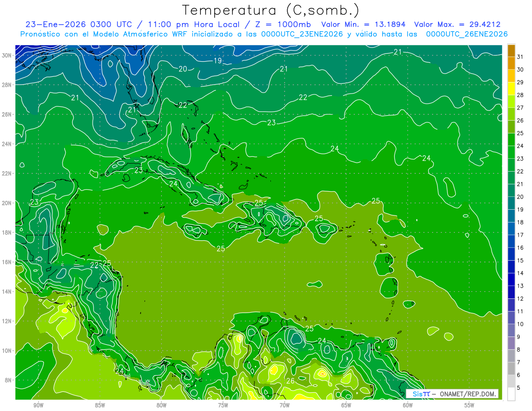Click the 60W longitude axis label
The height and width of the screenshot is (411, 532).
408,405
